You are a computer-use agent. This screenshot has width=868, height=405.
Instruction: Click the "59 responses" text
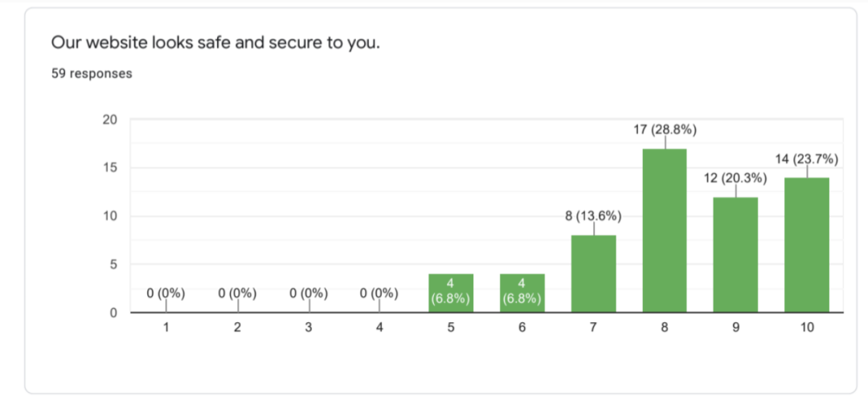pos(92,74)
